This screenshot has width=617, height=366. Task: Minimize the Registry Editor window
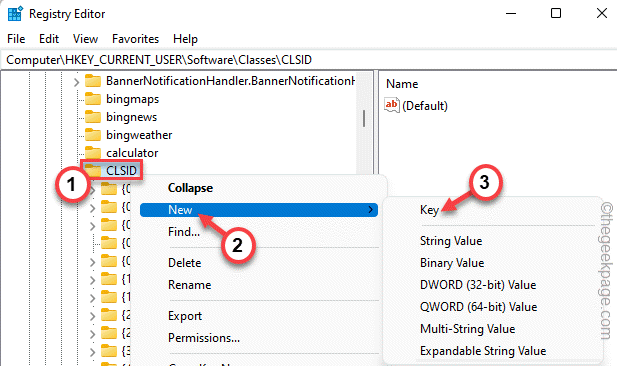coord(511,13)
